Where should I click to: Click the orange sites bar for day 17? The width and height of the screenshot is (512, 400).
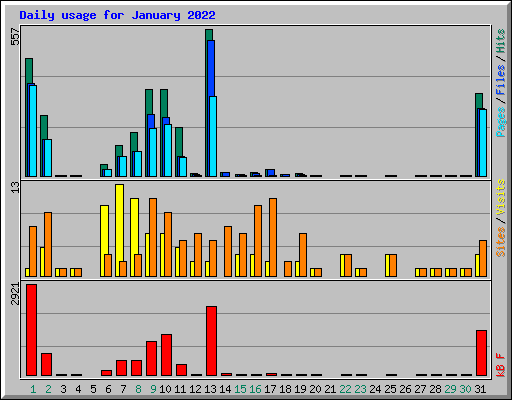pos(273,238)
